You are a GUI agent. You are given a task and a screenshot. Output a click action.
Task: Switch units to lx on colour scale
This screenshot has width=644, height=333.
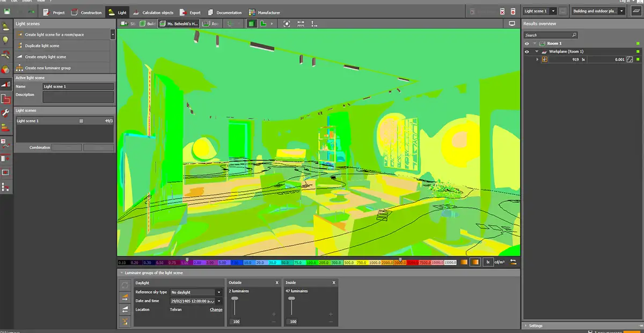tap(488, 262)
